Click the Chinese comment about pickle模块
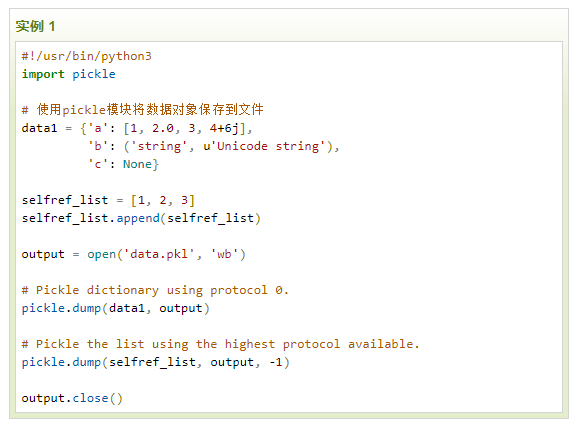 click(x=143, y=110)
